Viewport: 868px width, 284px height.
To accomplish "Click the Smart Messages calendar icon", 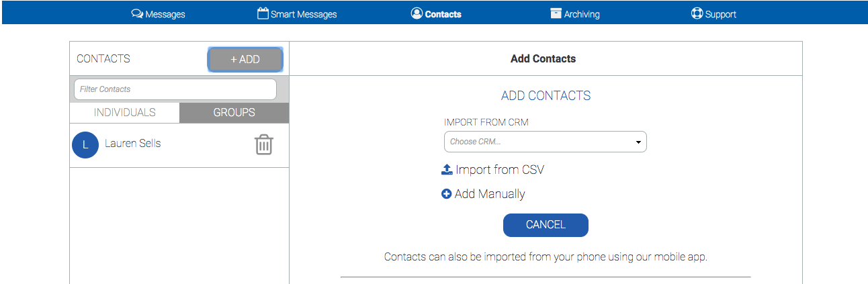I will (263, 13).
